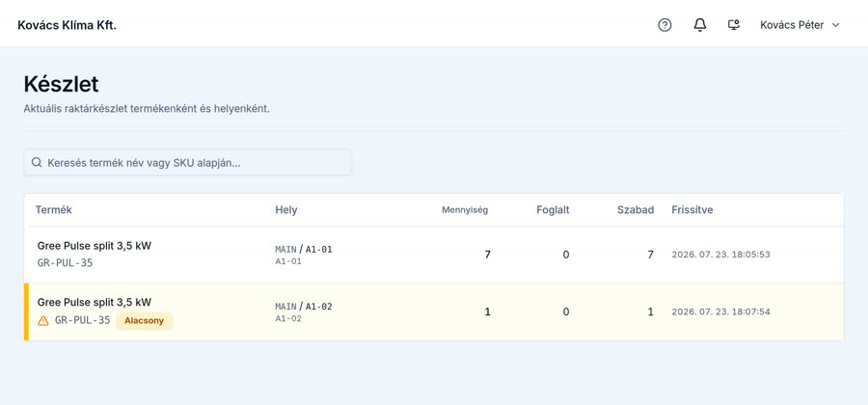Open the Kovács Klíma Kft. home link
The height and width of the screenshot is (405, 868).
[67, 25]
